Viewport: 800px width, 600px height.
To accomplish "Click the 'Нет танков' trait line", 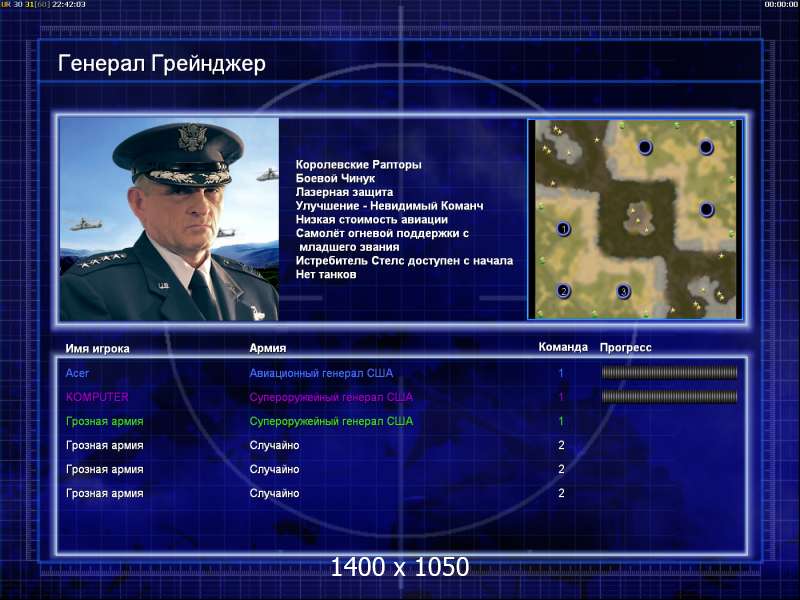I will point(326,274).
